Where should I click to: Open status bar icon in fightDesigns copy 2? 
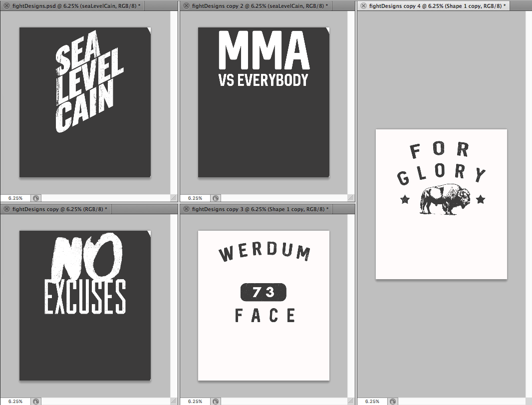(x=216, y=198)
